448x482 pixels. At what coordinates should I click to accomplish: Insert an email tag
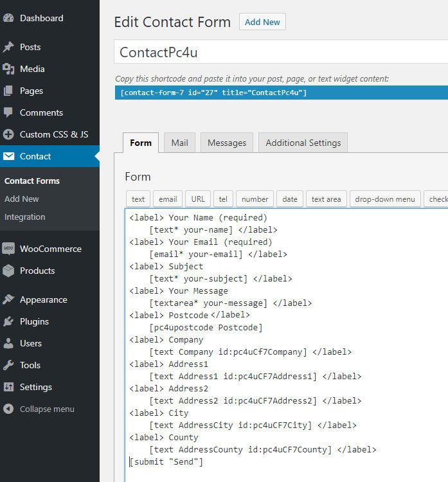click(168, 199)
